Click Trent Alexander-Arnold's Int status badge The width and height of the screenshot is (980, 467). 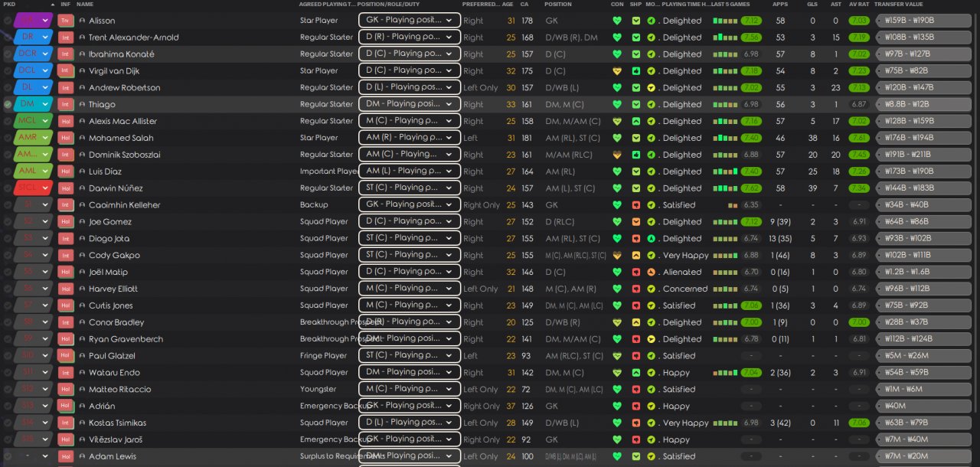tap(66, 38)
